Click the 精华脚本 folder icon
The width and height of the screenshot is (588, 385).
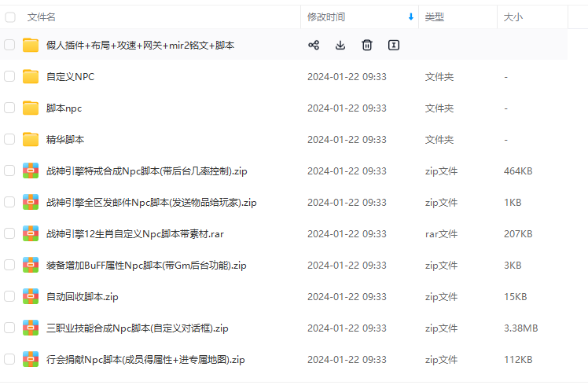click(x=31, y=140)
